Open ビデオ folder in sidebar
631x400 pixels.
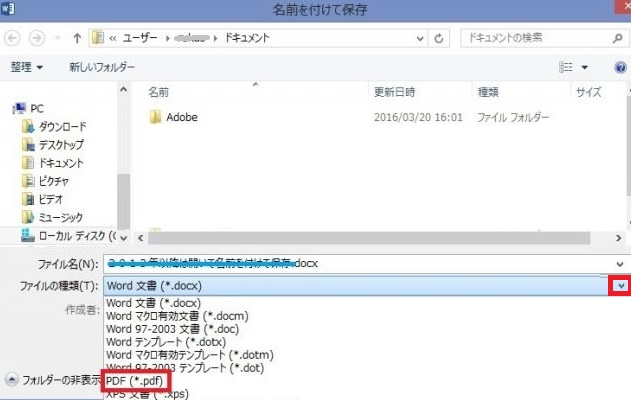click(x=43, y=199)
